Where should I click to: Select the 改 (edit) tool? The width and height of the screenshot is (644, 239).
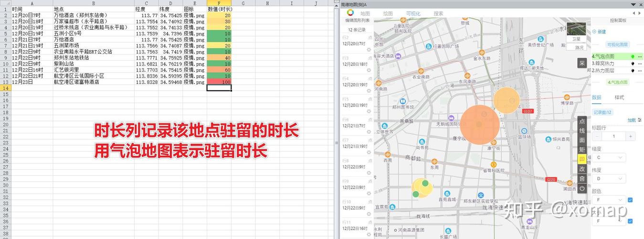pos(582,169)
